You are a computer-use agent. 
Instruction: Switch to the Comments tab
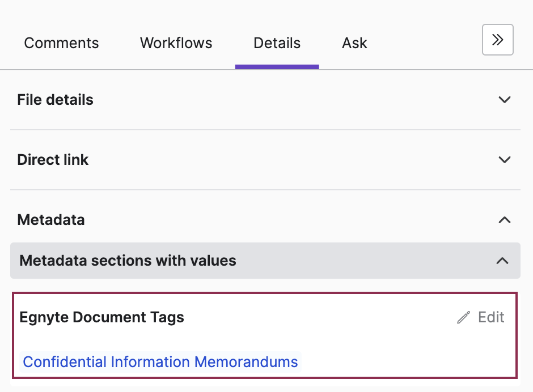pyautogui.click(x=62, y=43)
